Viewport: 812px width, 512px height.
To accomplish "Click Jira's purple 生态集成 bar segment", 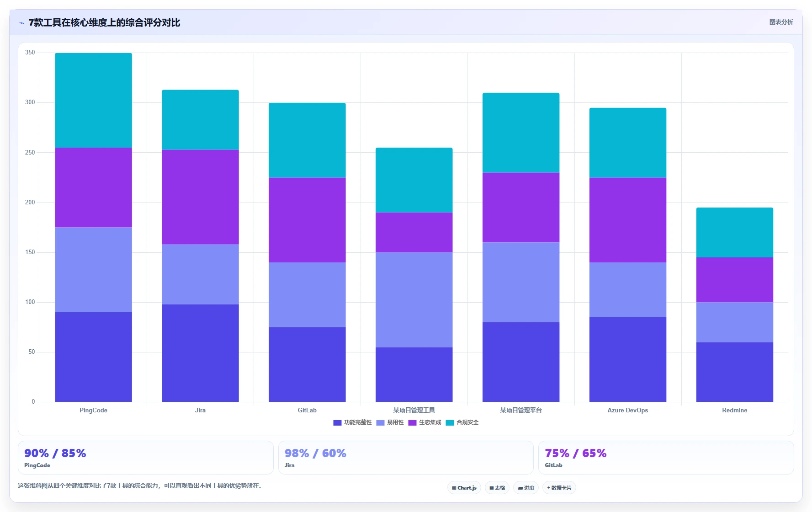I will pyautogui.click(x=201, y=197).
